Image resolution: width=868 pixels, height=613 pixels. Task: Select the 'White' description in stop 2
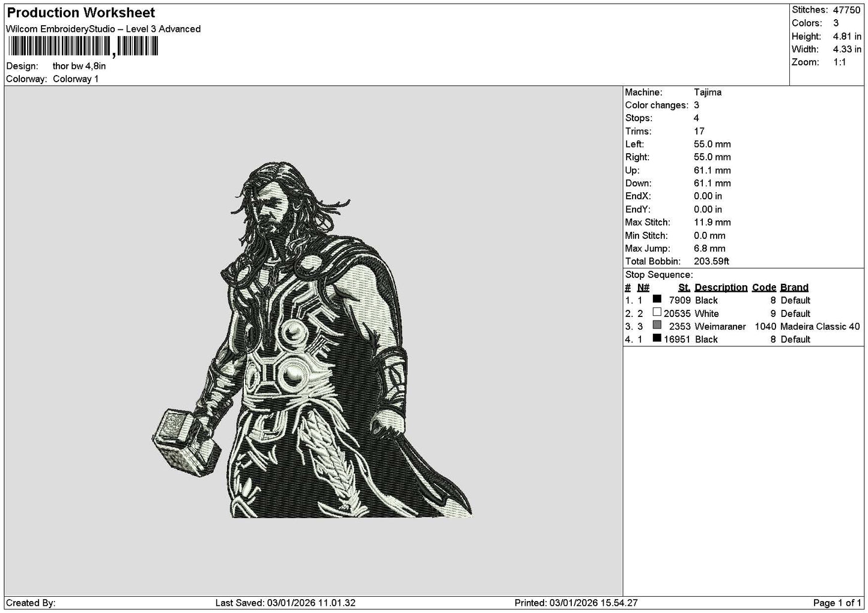pos(707,313)
